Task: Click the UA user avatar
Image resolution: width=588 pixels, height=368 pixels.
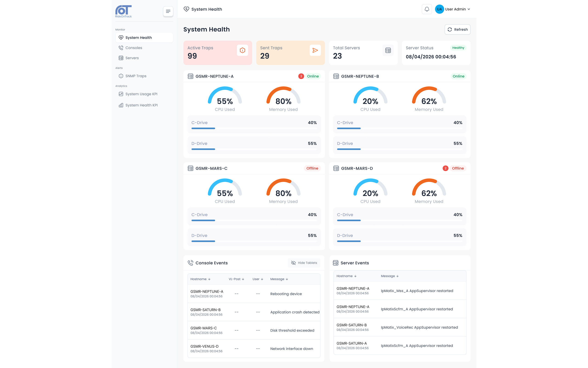Action: tap(439, 9)
